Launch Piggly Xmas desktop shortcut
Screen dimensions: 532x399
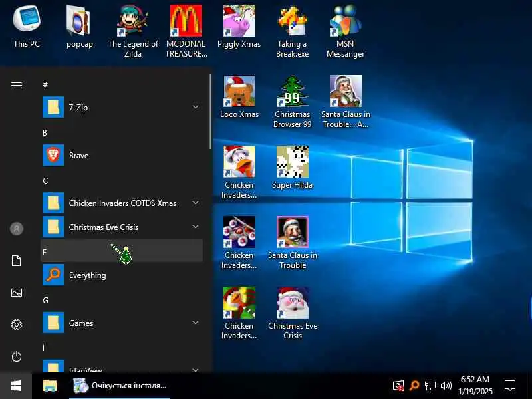(x=239, y=27)
